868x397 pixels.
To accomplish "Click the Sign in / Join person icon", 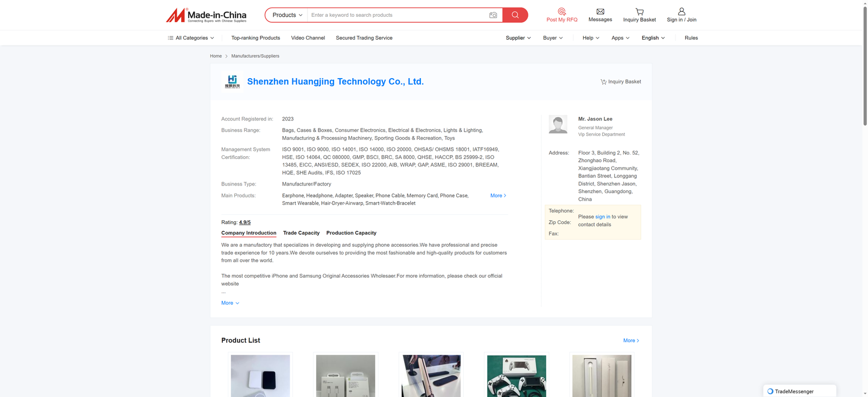I will (x=681, y=11).
